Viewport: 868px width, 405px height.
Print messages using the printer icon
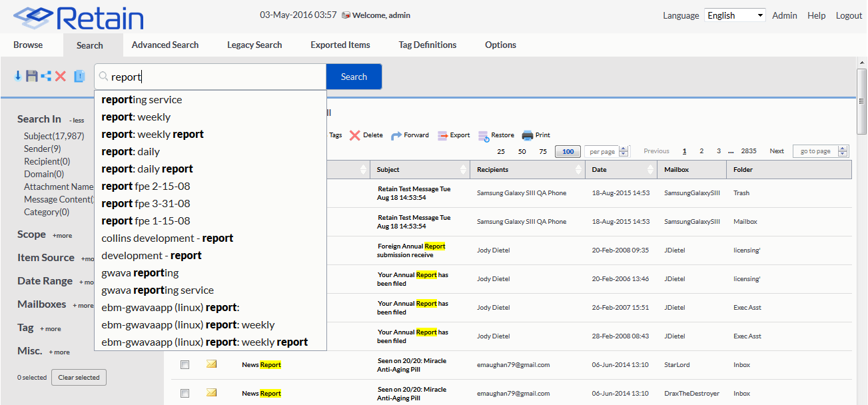pyautogui.click(x=528, y=135)
